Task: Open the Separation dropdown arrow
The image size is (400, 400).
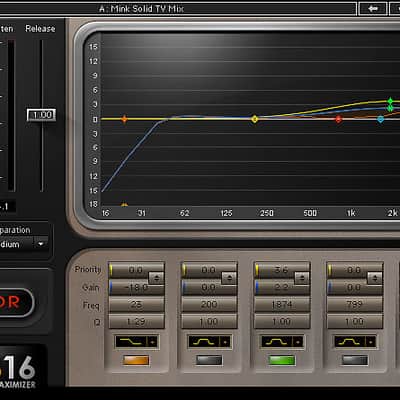Action: pos(41,244)
